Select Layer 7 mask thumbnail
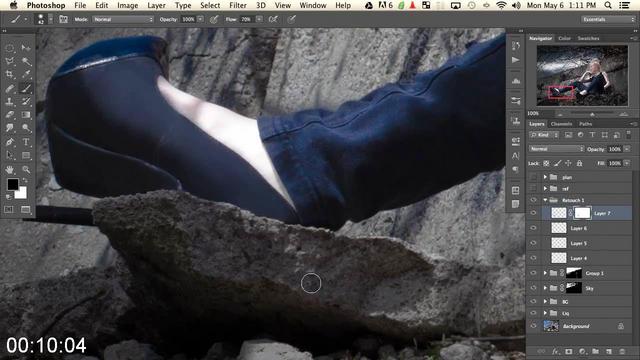The width and height of the screenshot is (640, 360). 582,213
